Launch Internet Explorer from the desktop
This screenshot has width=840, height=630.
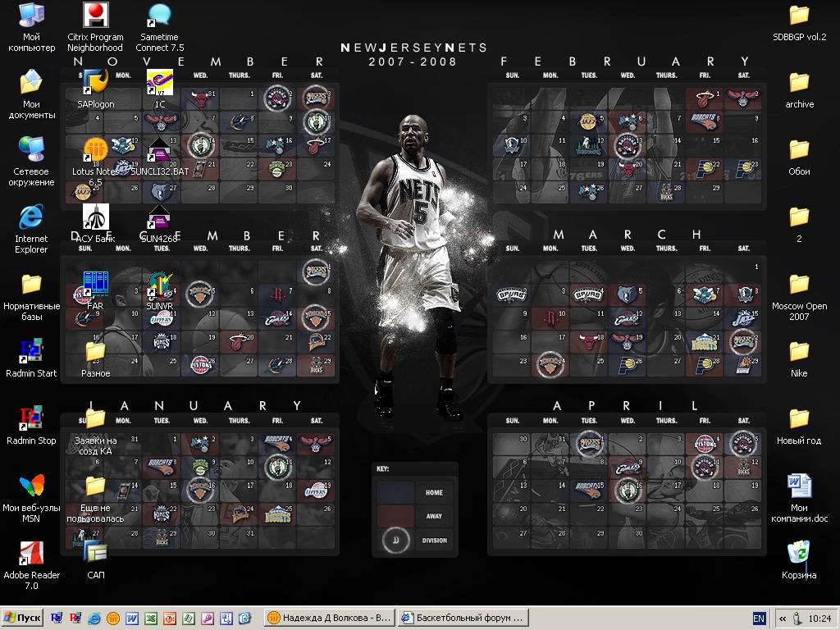point(31,229)
